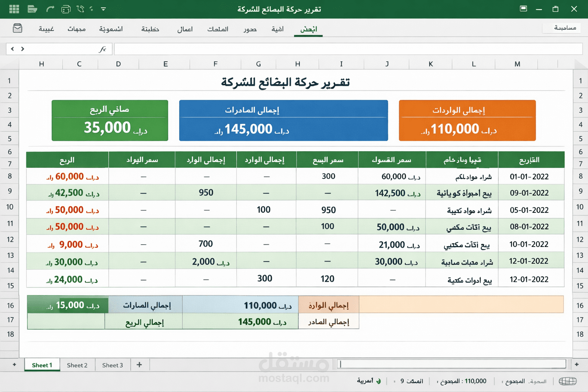
Task: Switch to the 'اعمال' ribbon tab
Action: 185,29
